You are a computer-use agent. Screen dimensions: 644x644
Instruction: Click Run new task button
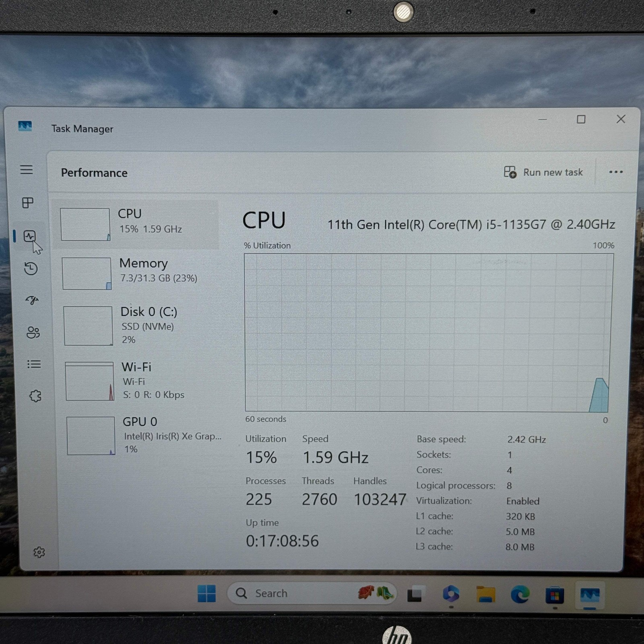tap(543, 172)
